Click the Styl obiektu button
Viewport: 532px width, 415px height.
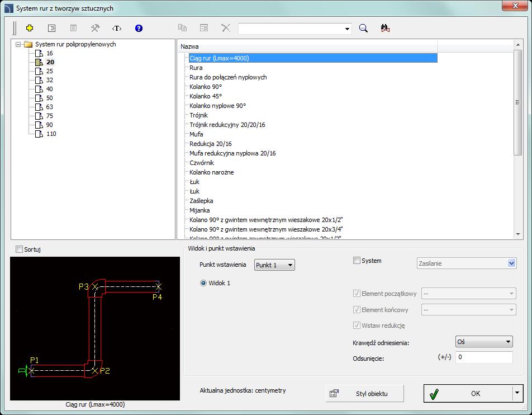point(365,394)
